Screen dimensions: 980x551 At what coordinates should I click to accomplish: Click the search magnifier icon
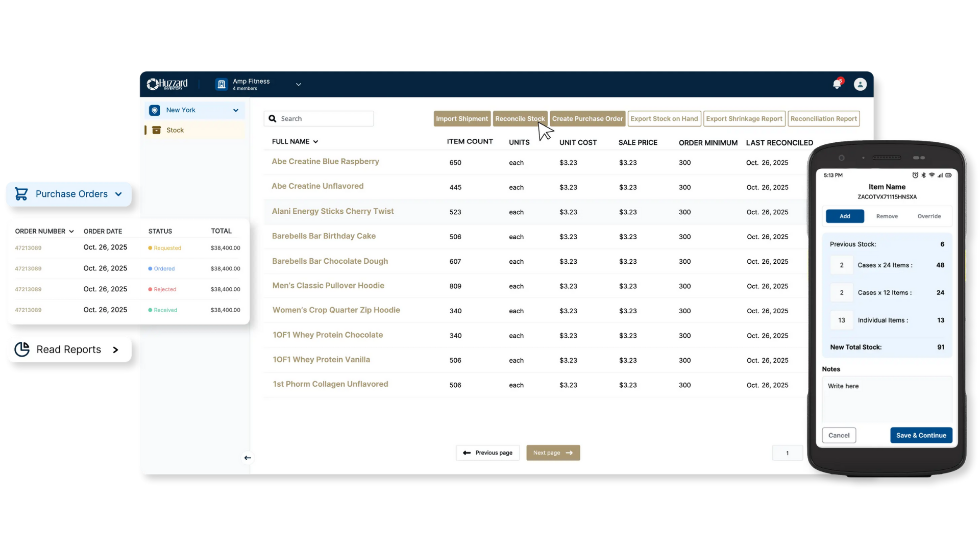click(x=273, y=118)
